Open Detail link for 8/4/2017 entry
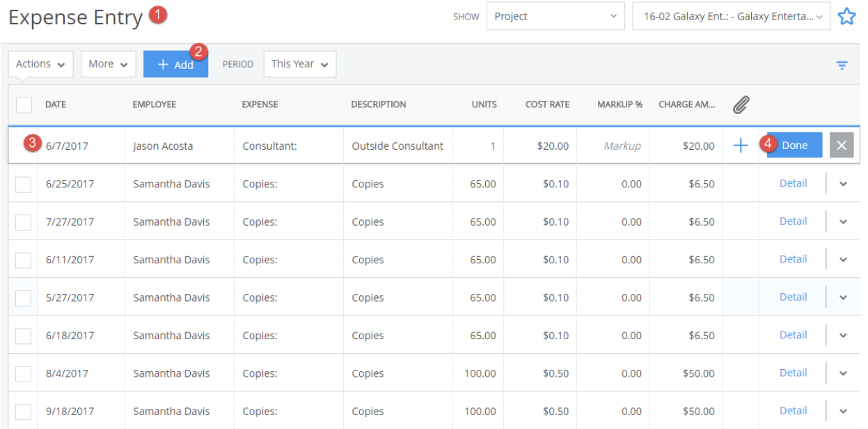Viewport: 868px width, 429px height. (793, 373)
